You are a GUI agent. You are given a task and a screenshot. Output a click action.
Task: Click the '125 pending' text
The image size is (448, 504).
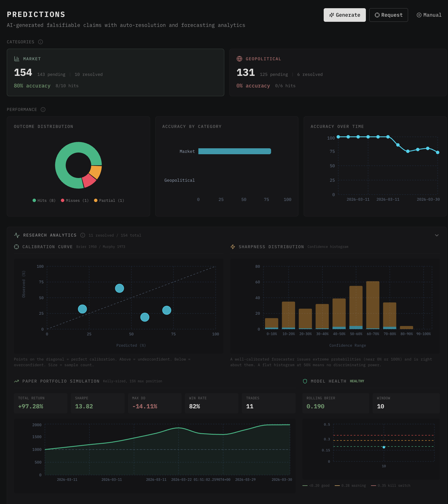pos(274,74)
